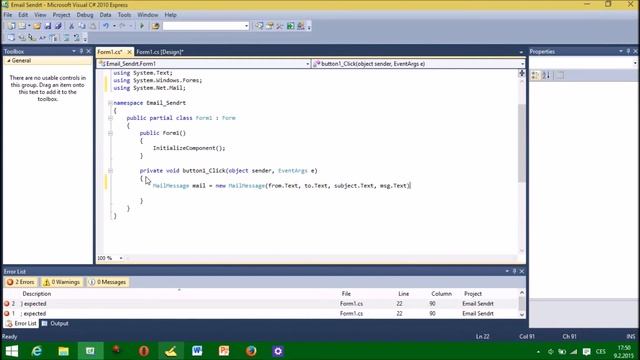Click the Find in Files icon
This screenshot has height=360, width=640.
pos(156,26)
